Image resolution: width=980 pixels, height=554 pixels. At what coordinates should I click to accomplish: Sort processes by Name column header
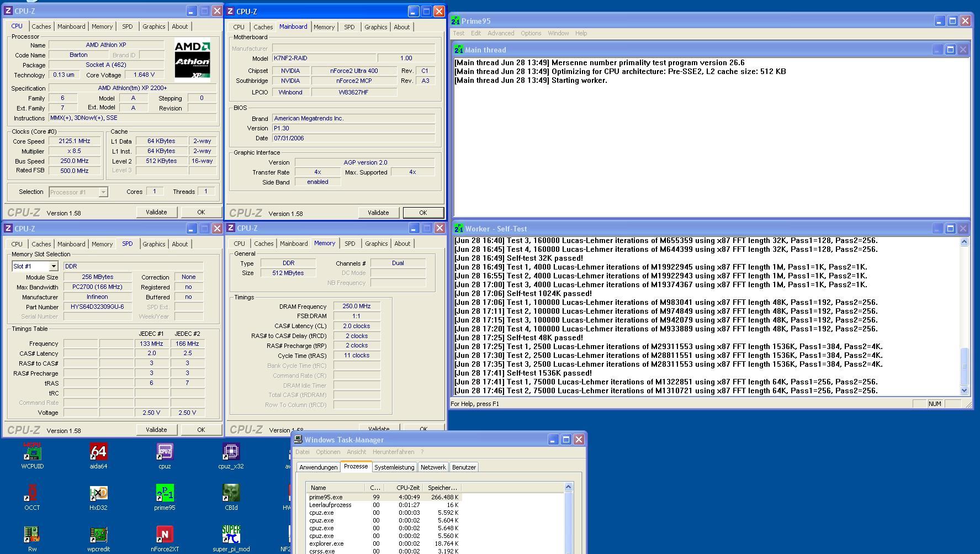coord(335,488)
